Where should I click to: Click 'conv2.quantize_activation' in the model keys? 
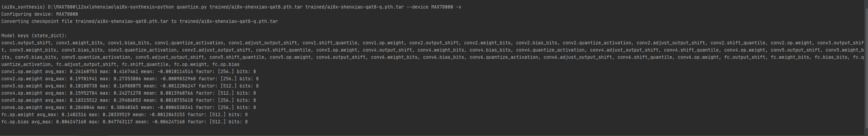[597, 43]
